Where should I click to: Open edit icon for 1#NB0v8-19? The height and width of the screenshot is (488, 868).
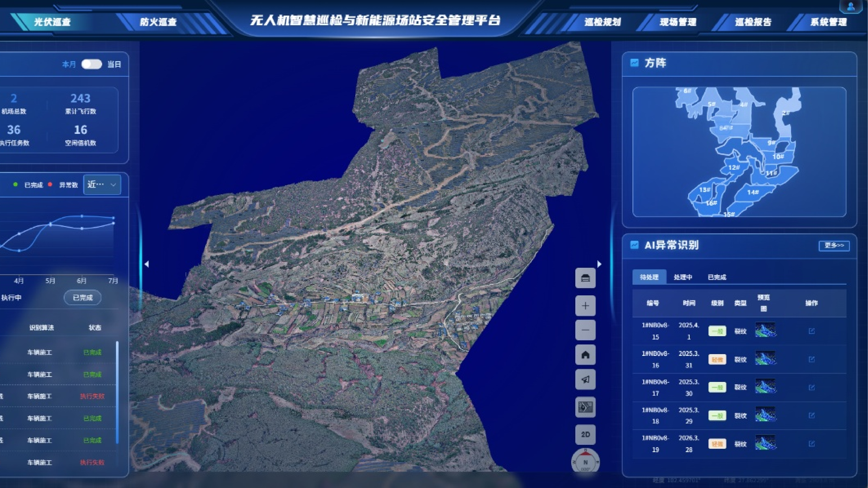[811, 444]
